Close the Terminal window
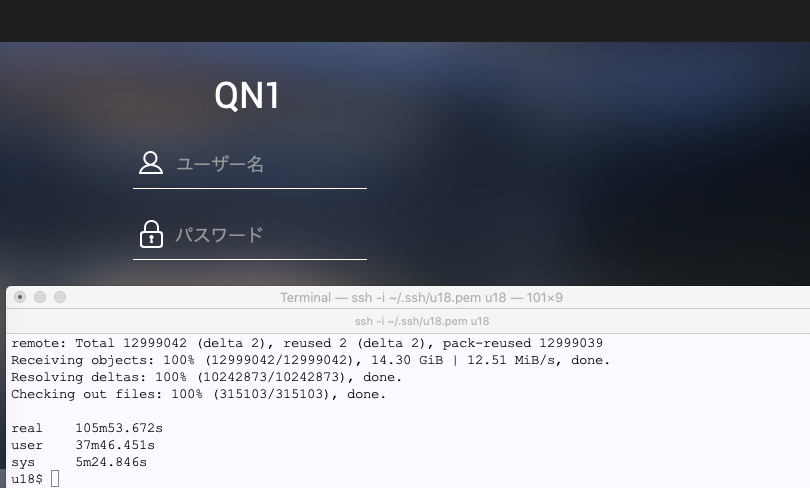The image size is (810, 488). pos(20,297)
